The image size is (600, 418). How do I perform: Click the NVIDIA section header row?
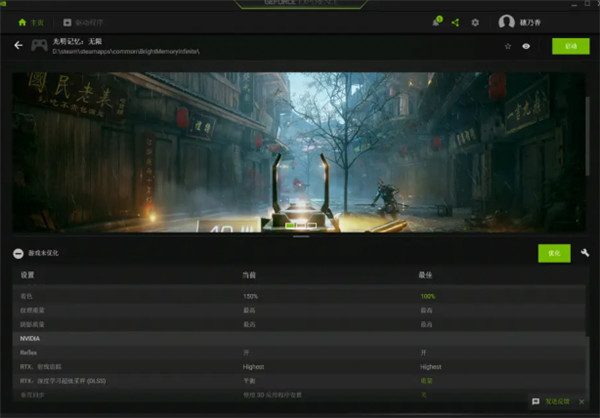[298, 338]
